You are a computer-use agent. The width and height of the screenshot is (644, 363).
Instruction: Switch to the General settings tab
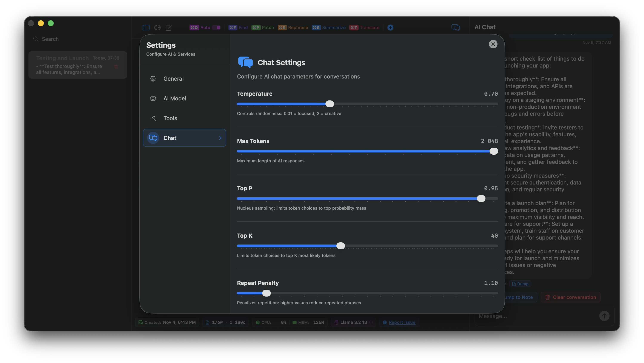174,78
